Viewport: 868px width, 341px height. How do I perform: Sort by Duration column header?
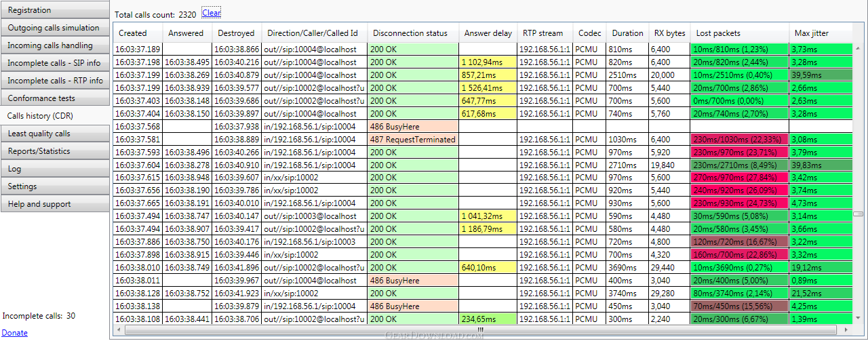627,33
